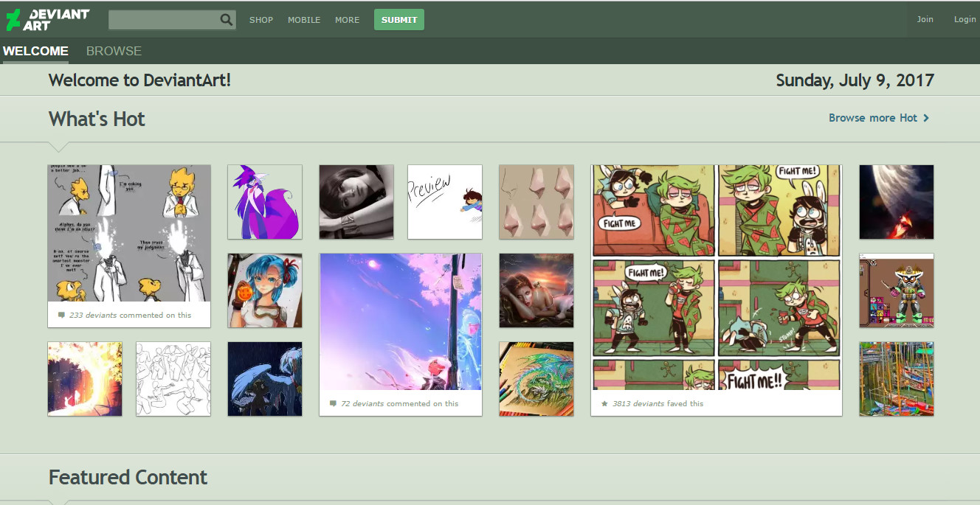The image size is (980, 505).
Task: Open the handwritten Preview sketch thumbnail
Action: 445,202
